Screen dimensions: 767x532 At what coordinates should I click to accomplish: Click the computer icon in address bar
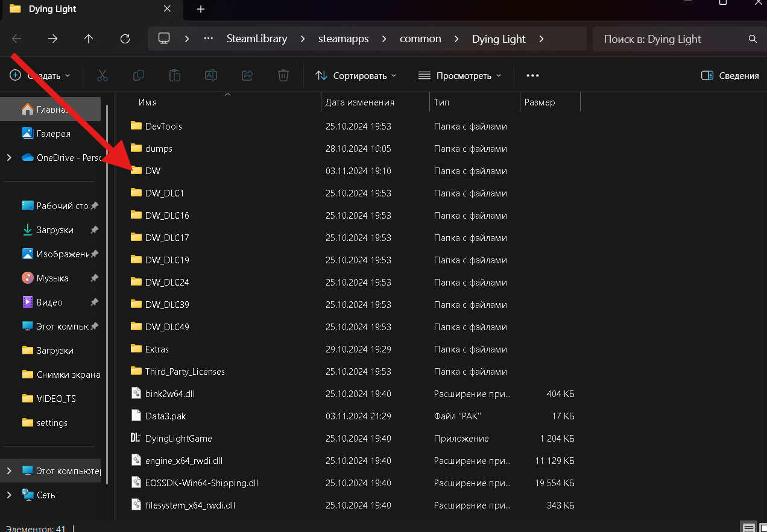[x=164, y=39]
